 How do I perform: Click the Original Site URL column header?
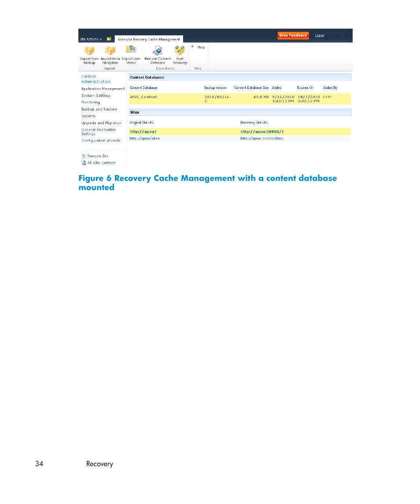(x=142, y=122)
